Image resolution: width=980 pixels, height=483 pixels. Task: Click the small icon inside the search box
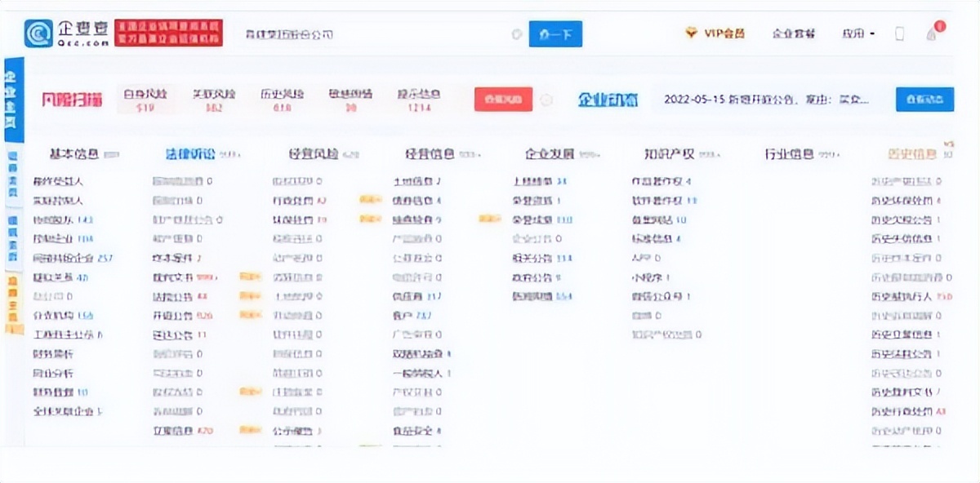coord(515,34)
